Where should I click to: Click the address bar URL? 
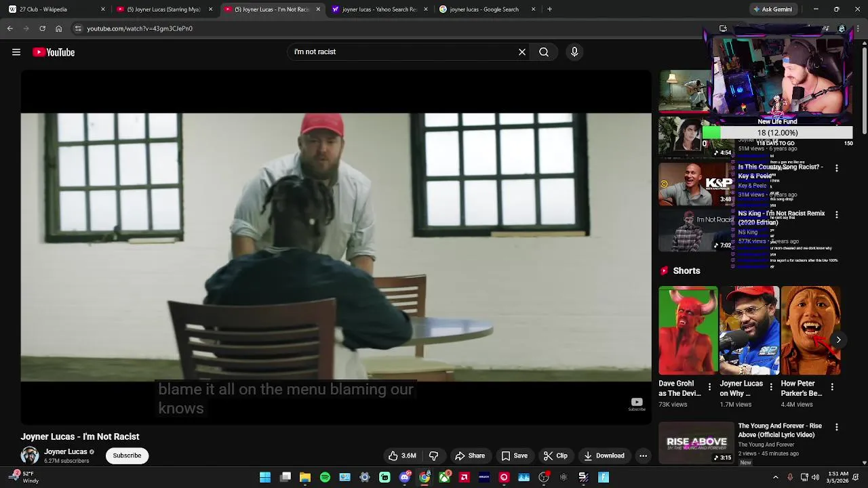click(x=140, y=28)
